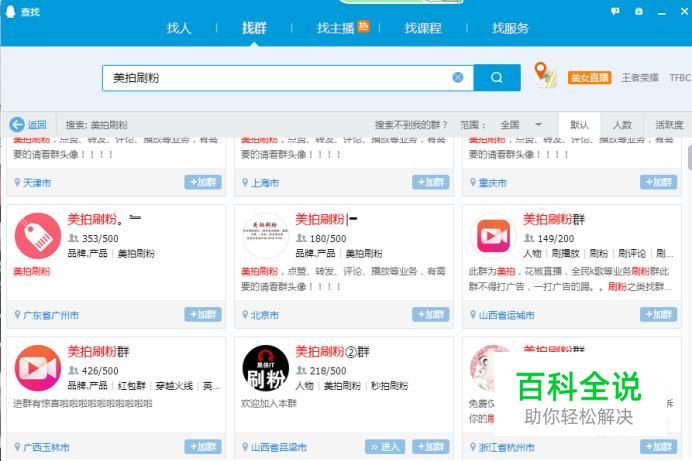
Task: Click the QQ penguin logo in the title bar
Action: tap(10, 11)
